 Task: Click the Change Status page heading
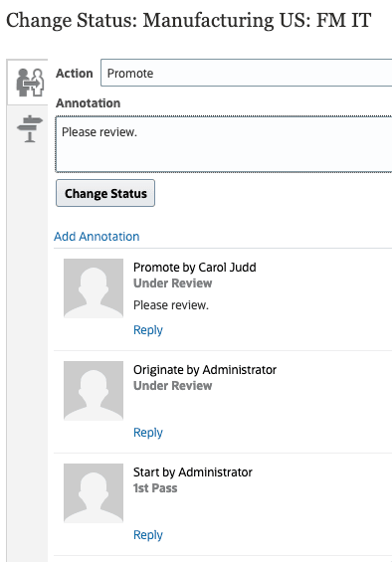click(x=189, y=20)
